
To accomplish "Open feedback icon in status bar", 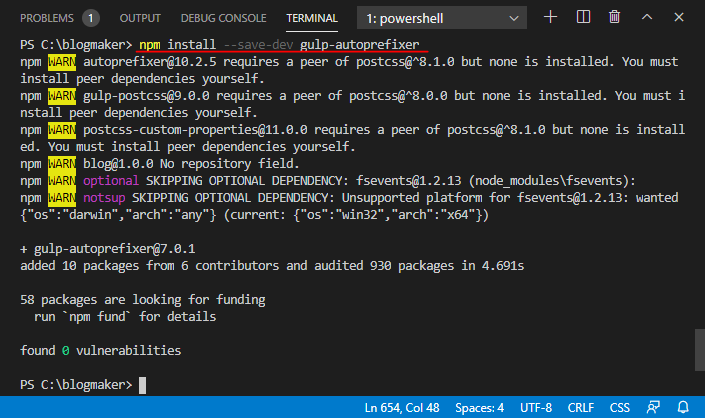I will pyautogui.click(x=653, y=408).
